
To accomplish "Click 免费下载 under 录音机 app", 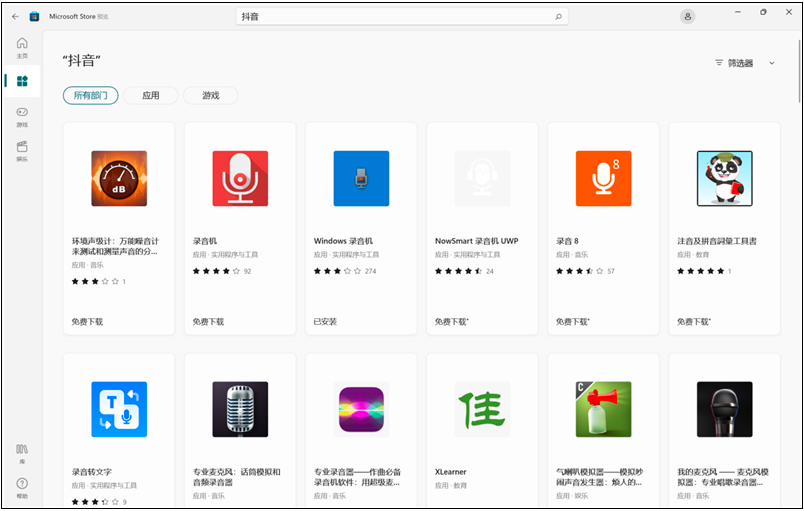I will (208, 322).
